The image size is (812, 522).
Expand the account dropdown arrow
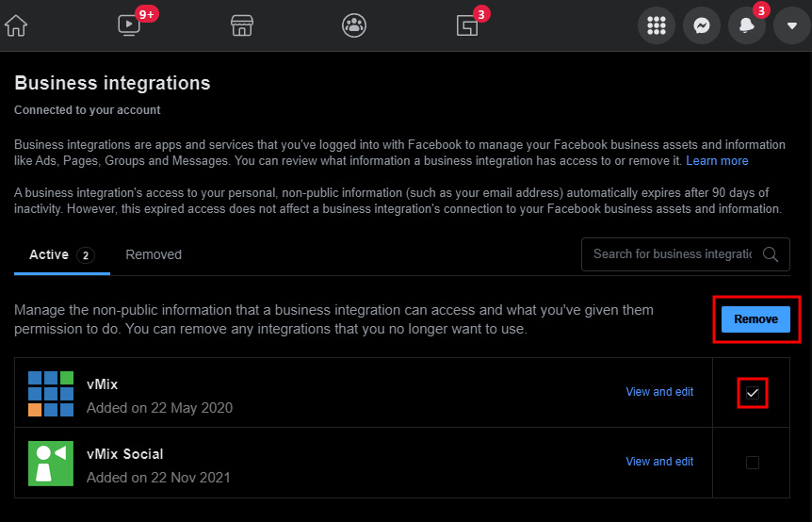coord(791,25)
